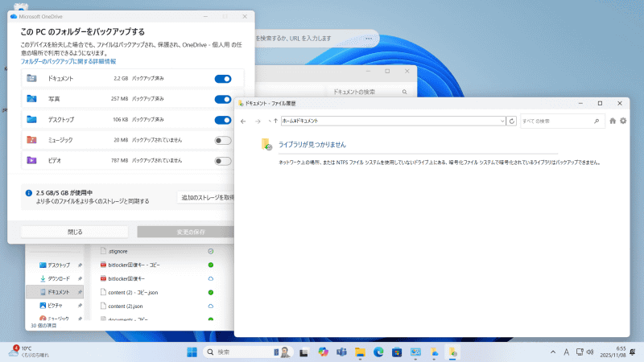Open volume control in system tray
This screenshot has height=362, width=644.
tap(590, 352)
